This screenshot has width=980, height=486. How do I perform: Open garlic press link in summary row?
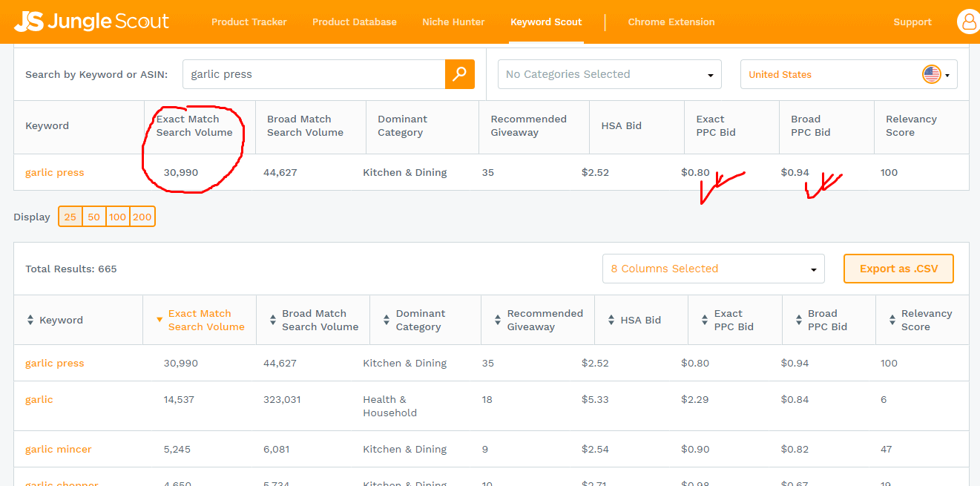click(x=55, y=172)
